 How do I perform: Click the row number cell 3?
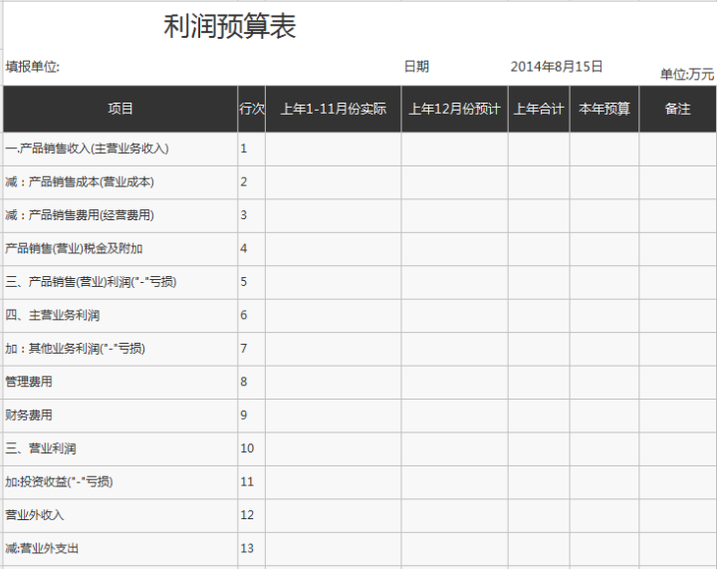[x=252, y=215]
